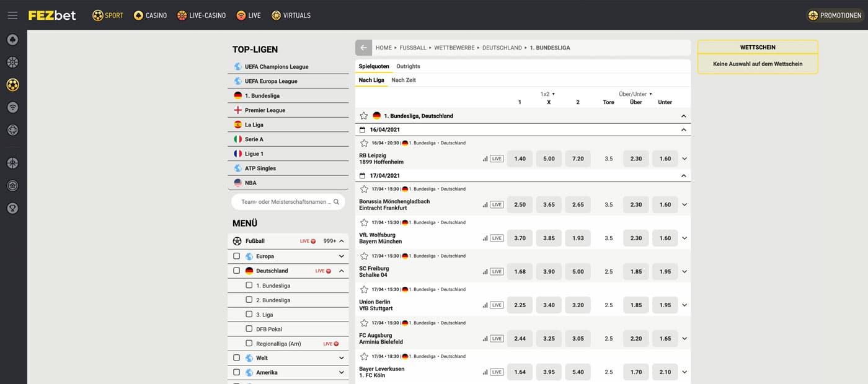Viewport: 868px width, 384px height.
Task: Favorite the FC Augsburg match star
Action: point(364,323)
